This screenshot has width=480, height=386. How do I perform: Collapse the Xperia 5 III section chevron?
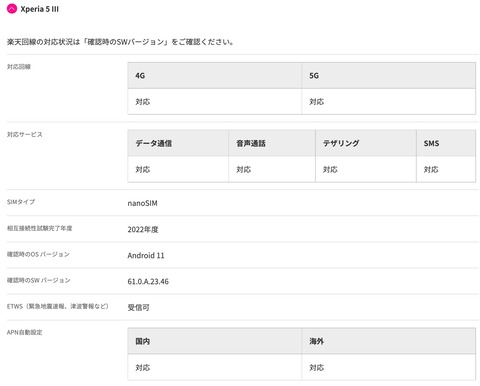pos(12,9)
